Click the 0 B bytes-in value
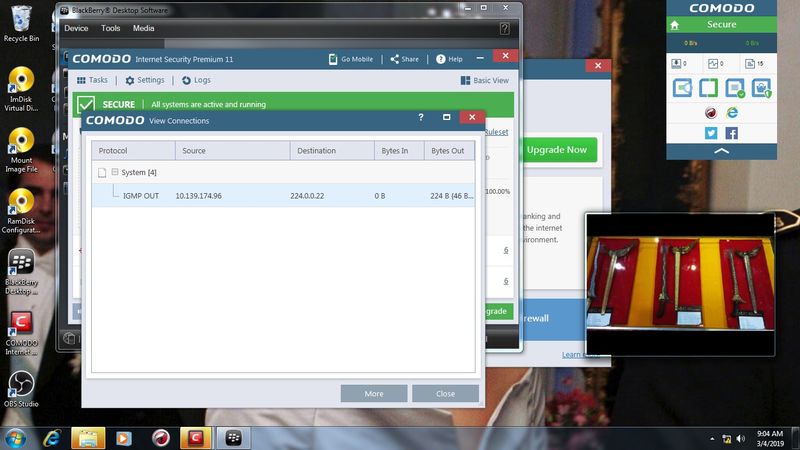The image size is (800, 450). (x=380, y=196)
